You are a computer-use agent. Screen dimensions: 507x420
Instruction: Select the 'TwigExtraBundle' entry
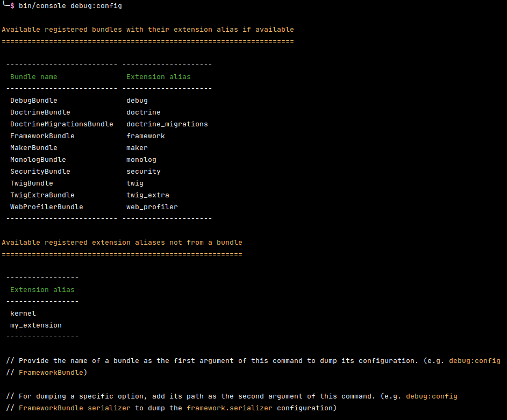coord(42,195)
